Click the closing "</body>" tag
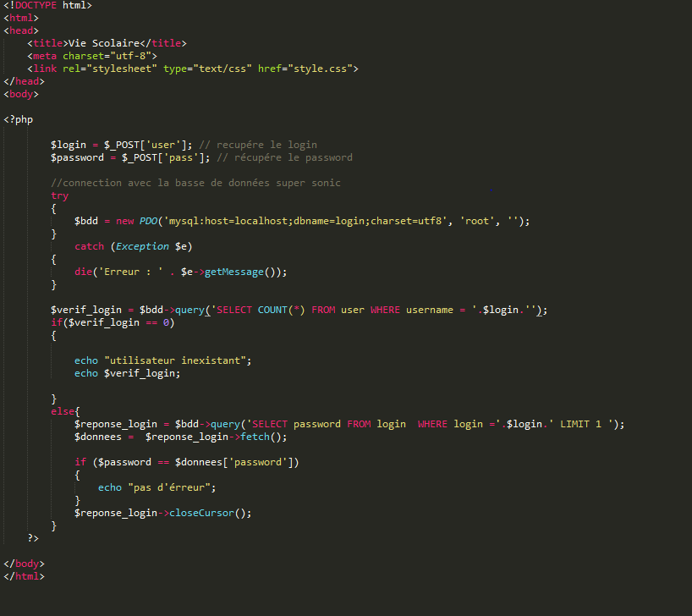692x616 pixels. [25, 564]
